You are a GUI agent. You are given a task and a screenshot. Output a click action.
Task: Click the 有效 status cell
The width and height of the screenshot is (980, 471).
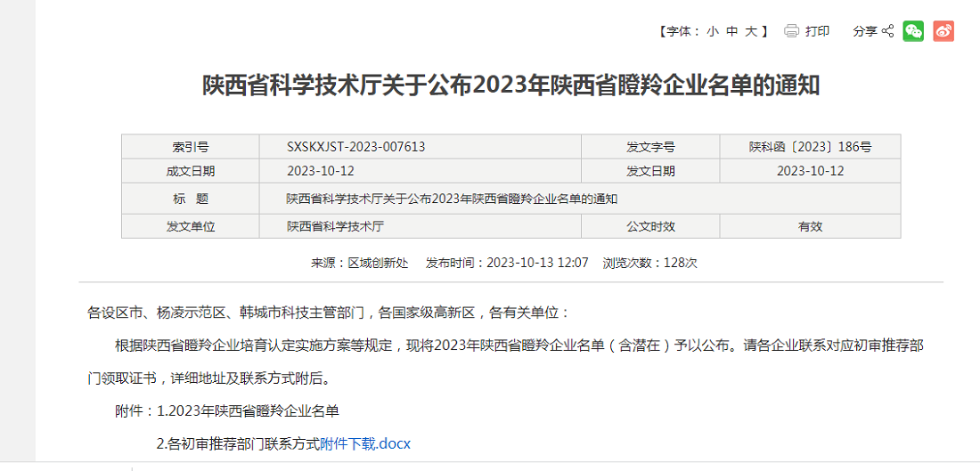coord(810,226)
